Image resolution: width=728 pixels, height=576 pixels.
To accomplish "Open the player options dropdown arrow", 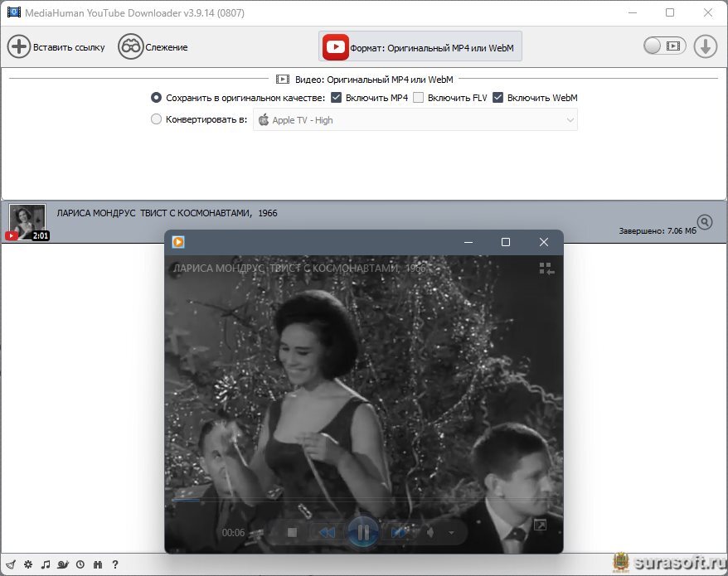I will coord(451,533).
